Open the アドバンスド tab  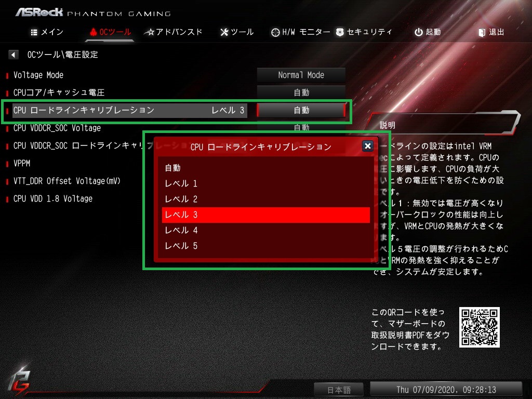pos(173,32)
